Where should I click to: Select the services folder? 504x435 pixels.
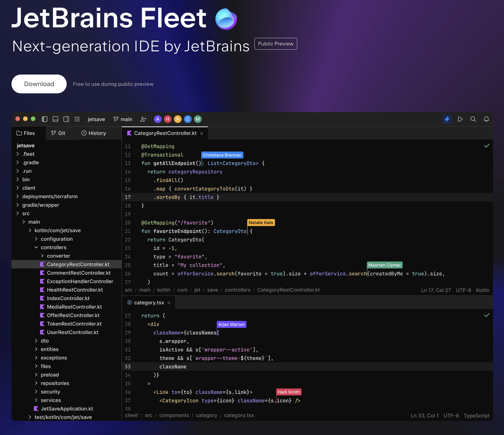pos(51,400)
